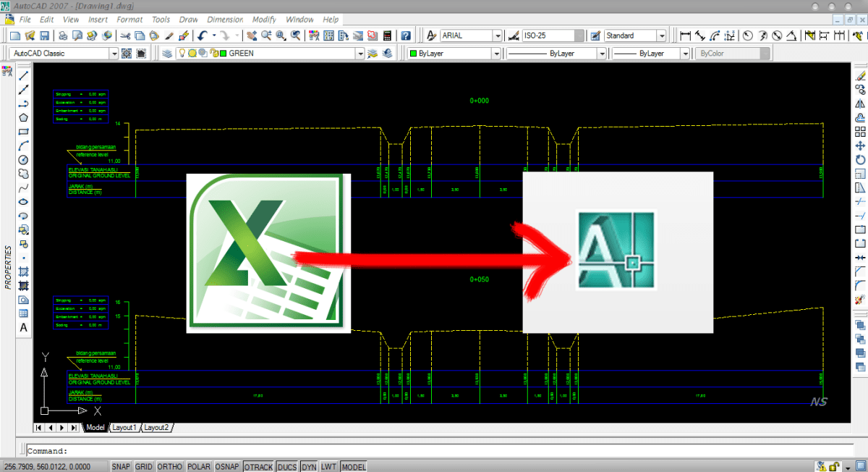This screenshot has width=868, height=472.
Task: Open the Draw menu
Action: click(189, 20)
